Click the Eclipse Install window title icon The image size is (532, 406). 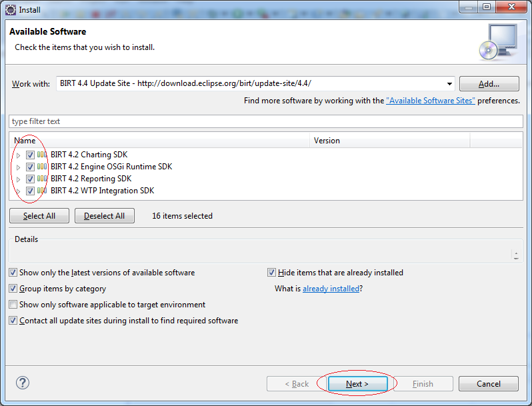tap(11, 10)
